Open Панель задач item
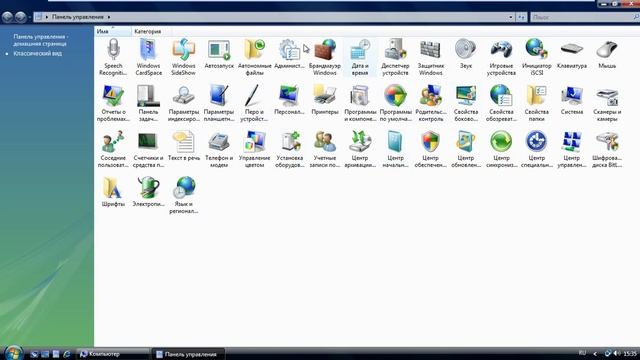This screenshot has height=360, width=640. pos(148,103)
